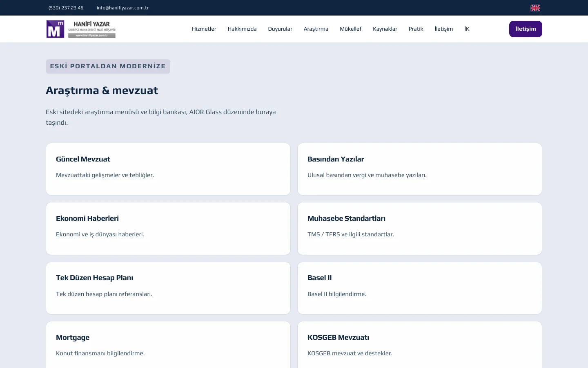Open the Tek Düzen Hesap Planı card
Image resolution: width=588 pixels, height=368 pixels.
coord(168,288)
